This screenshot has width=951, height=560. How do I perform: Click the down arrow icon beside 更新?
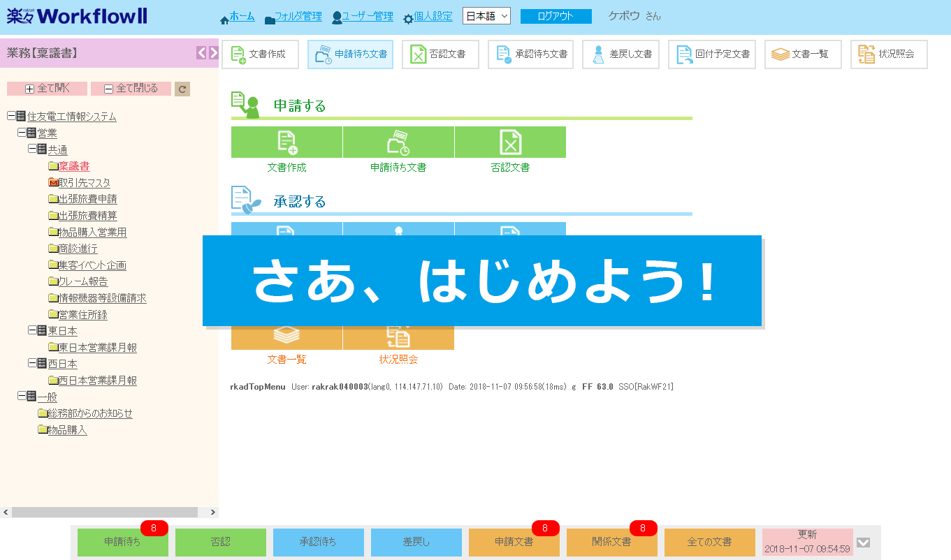(x=864, y=543)
